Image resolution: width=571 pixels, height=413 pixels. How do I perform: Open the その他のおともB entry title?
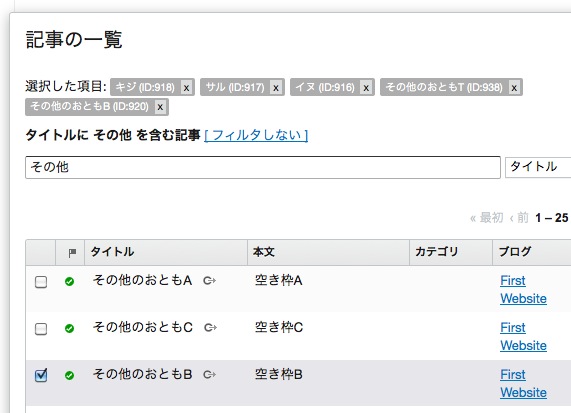142,374
